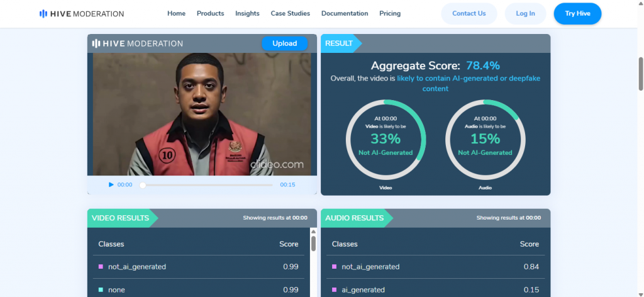Click the Hive Moderation logo in header
Viewport: 644px width, 297px height.
pos(82,13)
